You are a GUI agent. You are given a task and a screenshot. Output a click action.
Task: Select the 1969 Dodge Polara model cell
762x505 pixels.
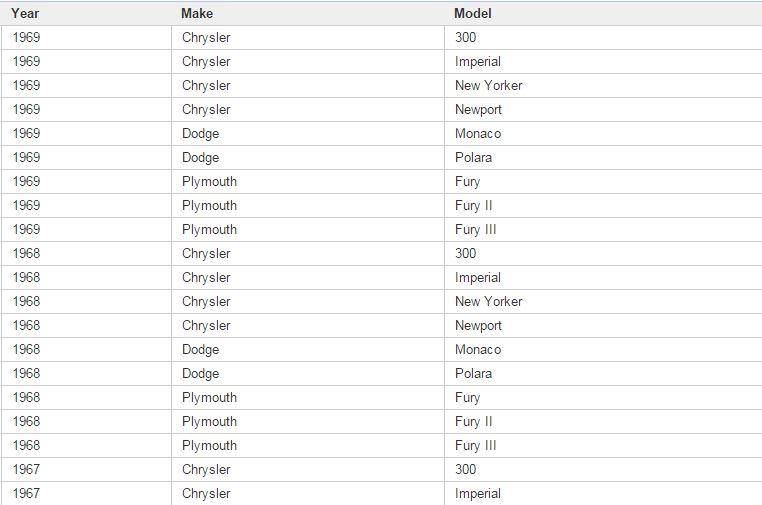(x=603, y=157)
